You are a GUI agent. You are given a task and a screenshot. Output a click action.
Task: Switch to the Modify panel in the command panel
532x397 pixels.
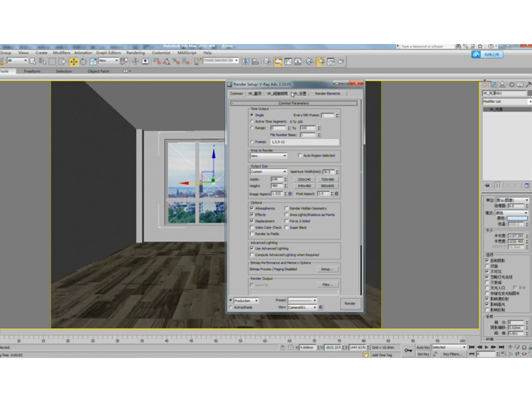pyautogui.click(x=494, y=85)
